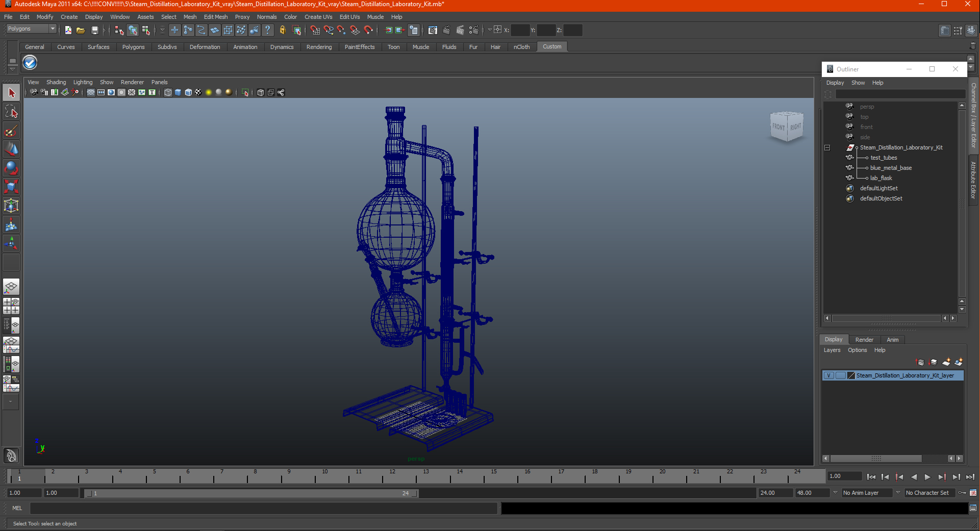Toggle lock current selection padlock
Image resolution: width=980 pixels, height=531 pixels.
(x=283, y=30)
